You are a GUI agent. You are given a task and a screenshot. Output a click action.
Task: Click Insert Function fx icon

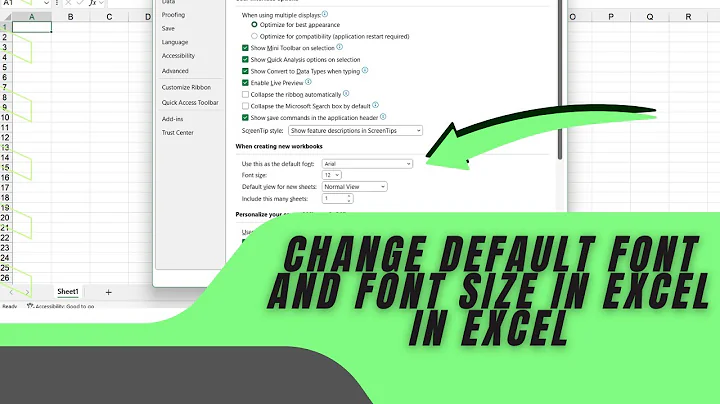point(93,3)
